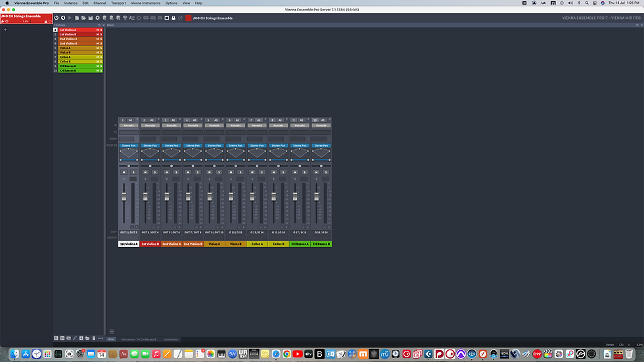Click the pan knob on Cellos A strip
The image size is (644, 362).
pyautogui.click(x=257, y=166)
